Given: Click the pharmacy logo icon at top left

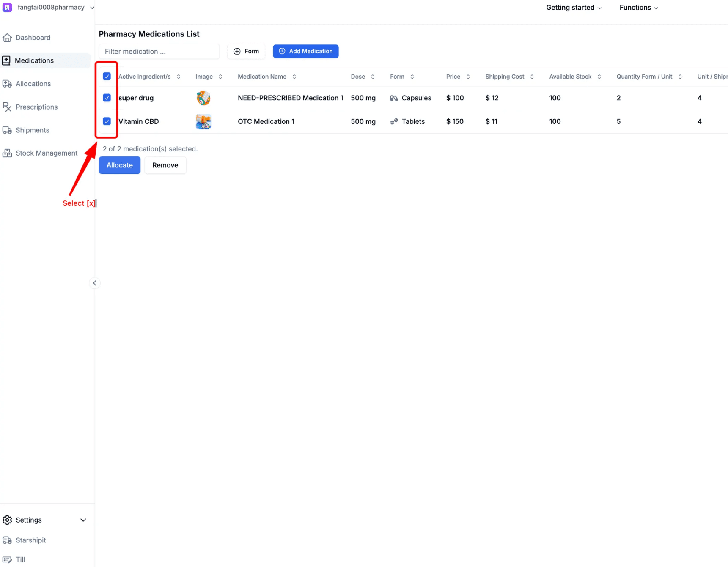Looking at the screenshot, I should tap(8, 8).
